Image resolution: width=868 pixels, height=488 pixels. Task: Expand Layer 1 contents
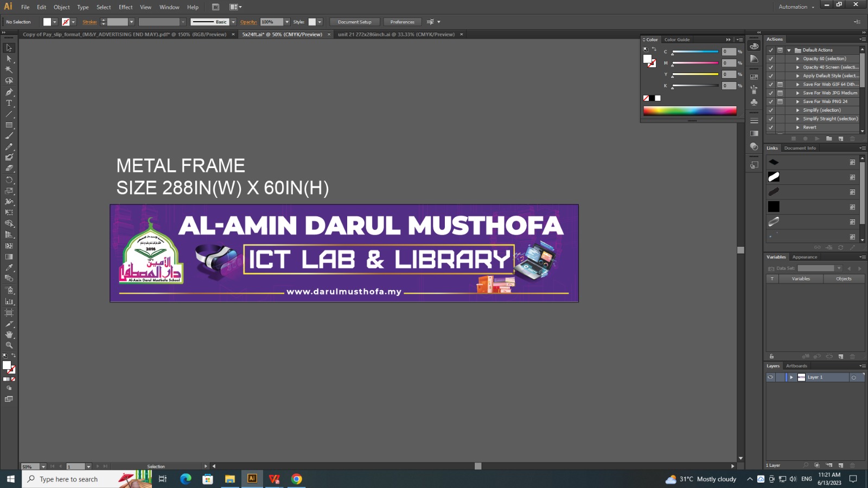[792, 377]
